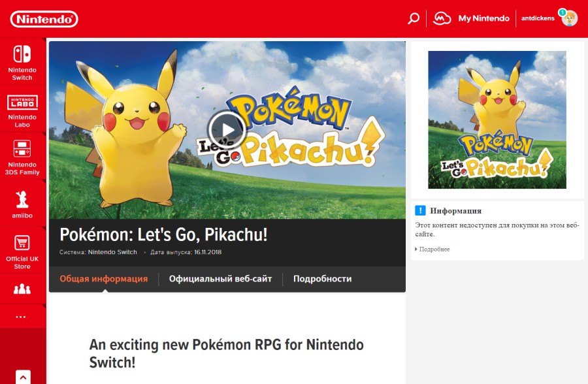This screenshot has height=384, width=588.
Task: Expand the three-dots more menu in sidebar
Action: click(21, 317)
